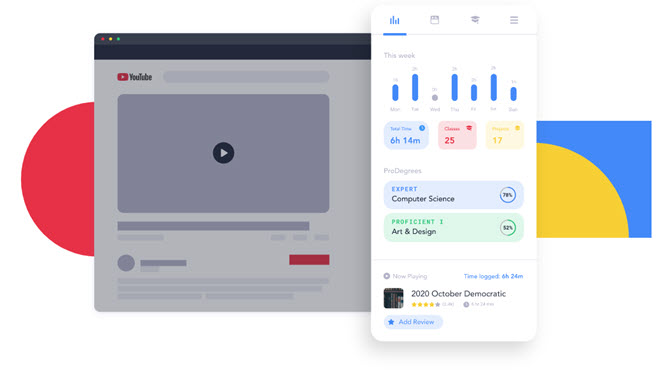This screenshot has width=670, height=370.
Task: Click the 78% progress ring
Action: point(507,195)
